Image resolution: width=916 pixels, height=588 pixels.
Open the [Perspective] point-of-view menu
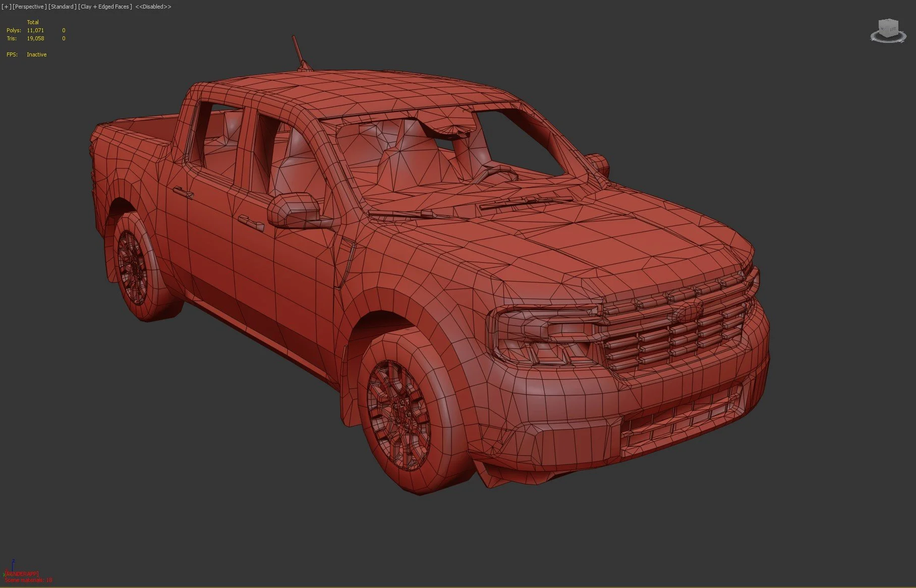click(30, 7)
